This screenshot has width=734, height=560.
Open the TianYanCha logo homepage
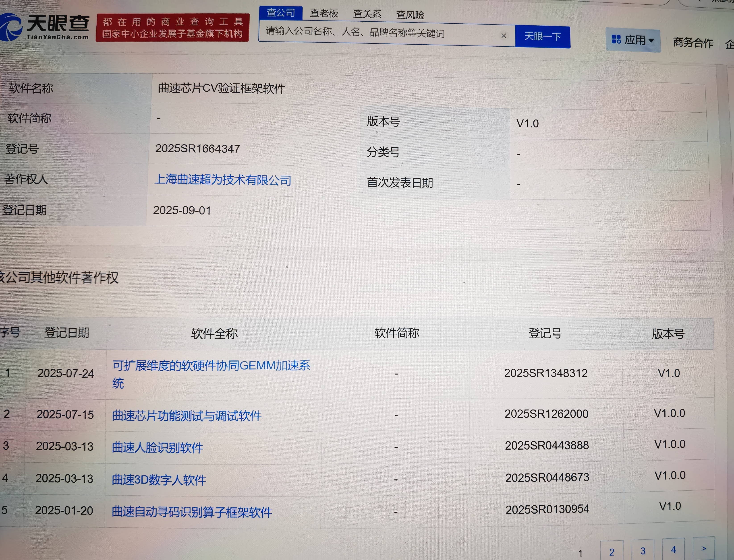click(44, 27)
